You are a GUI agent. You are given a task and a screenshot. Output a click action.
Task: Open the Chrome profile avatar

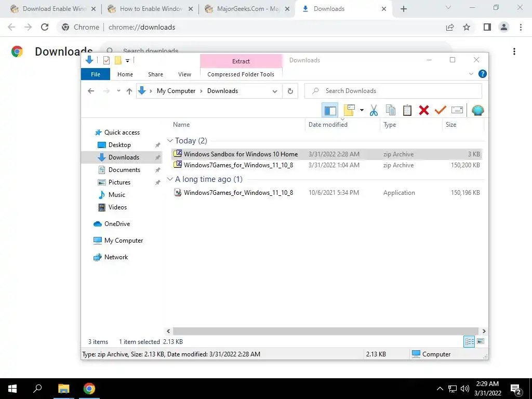click(504, 27)
